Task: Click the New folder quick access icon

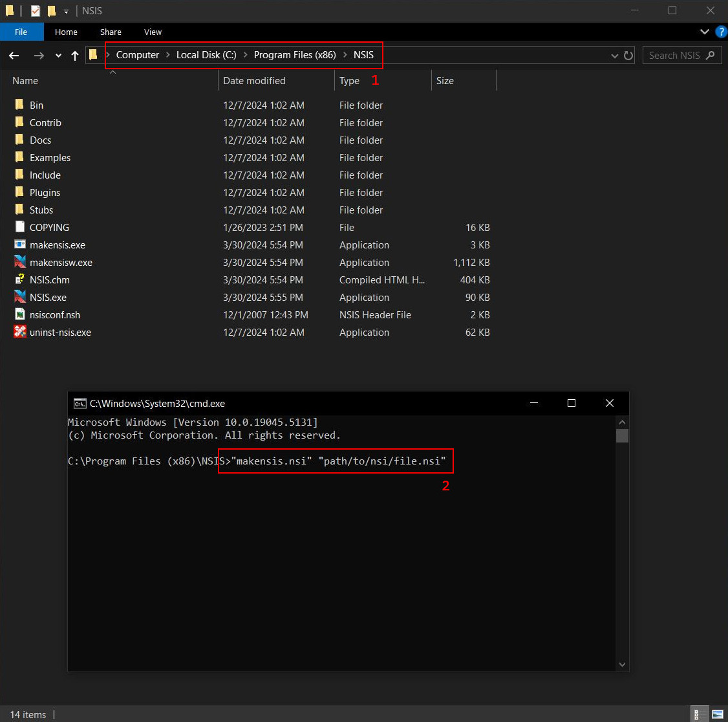Action: (52, 10)
